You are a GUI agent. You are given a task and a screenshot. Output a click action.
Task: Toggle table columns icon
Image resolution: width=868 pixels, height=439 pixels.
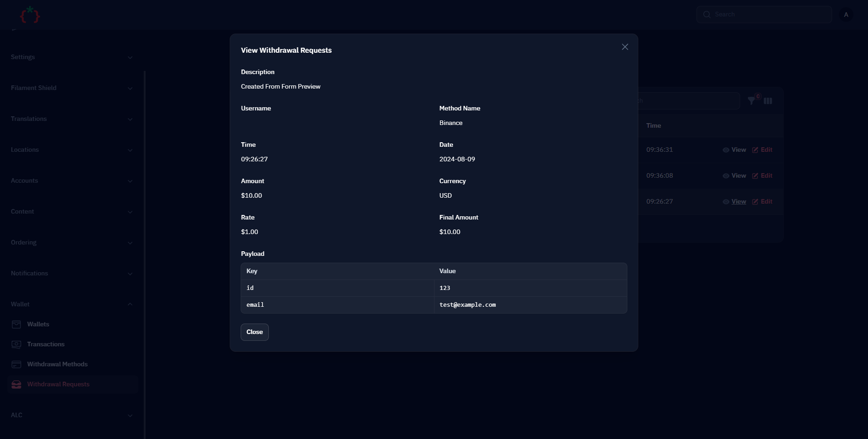point(768,101)
